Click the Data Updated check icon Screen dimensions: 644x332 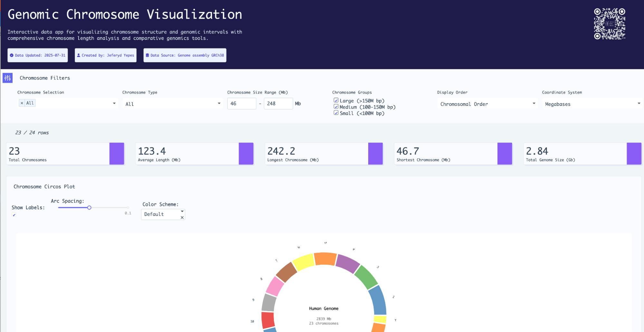tap(12, 55)
